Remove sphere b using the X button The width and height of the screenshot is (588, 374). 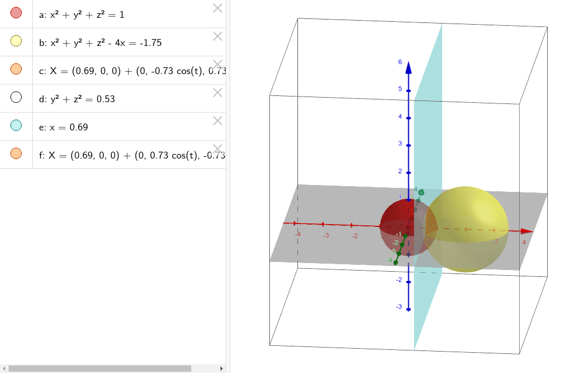point(217,37)
